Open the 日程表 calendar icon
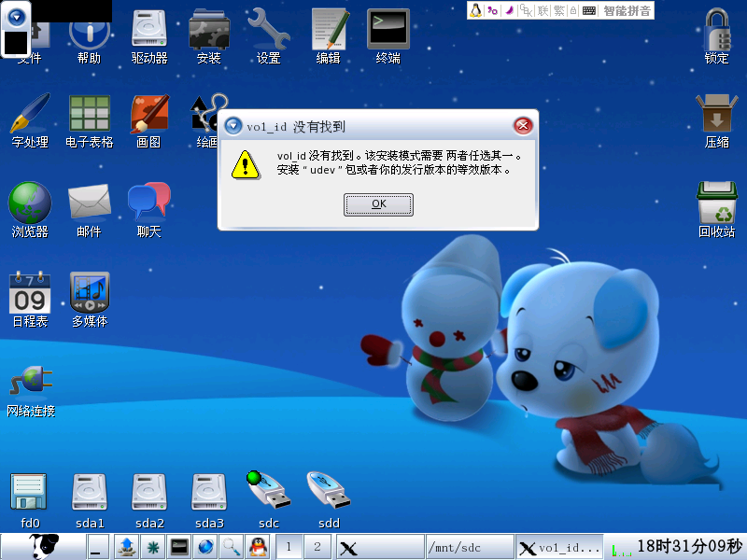Screen dimensions: 747x560 pos(30,300)
